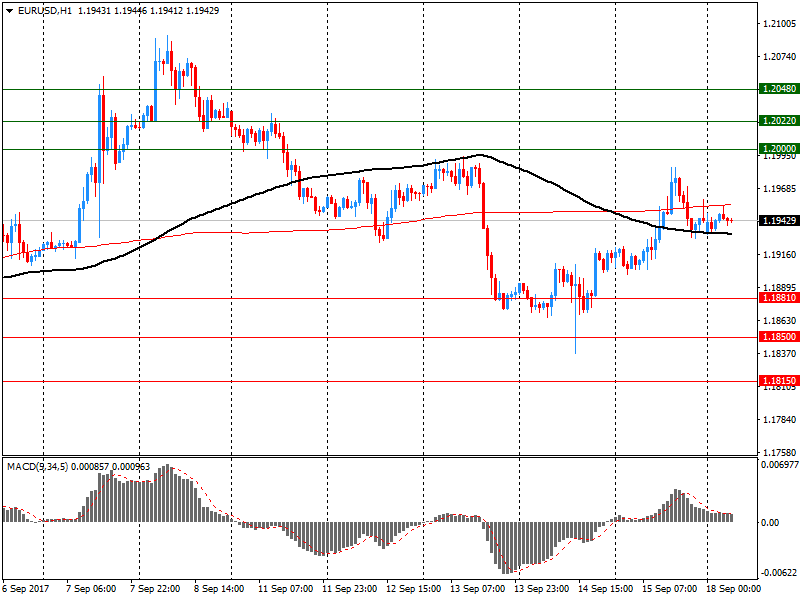Click the MACD scale value 0.006977
This screenshot has height=600, width=800.
[780, 465]
